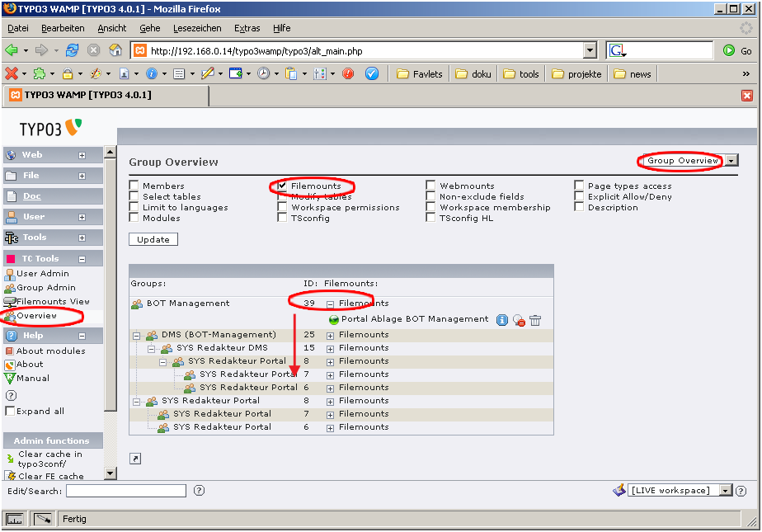
Task: Click the clipboard toolbar icon
Action: pyautogui.click(x=291, y=73)
